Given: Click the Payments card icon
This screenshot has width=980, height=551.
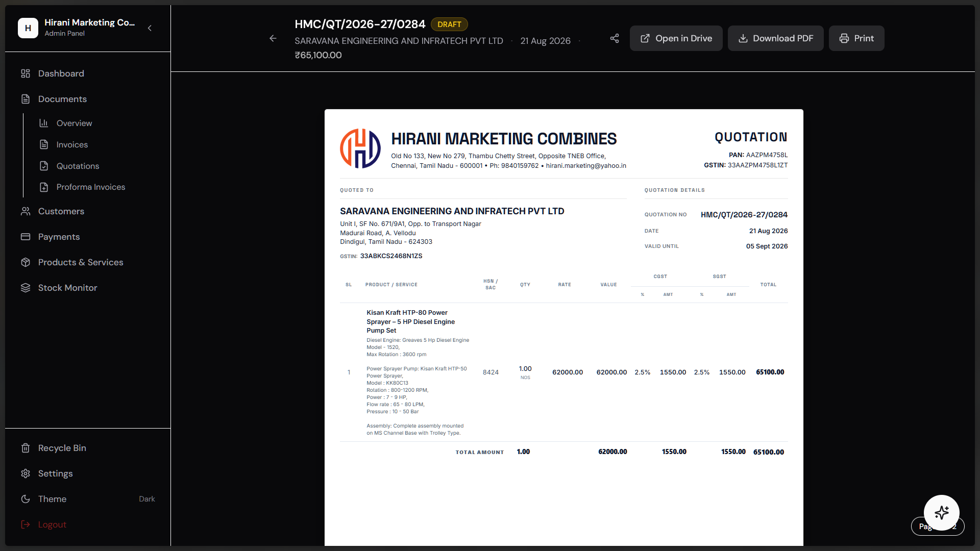Looking at the screenshot, I should 26,237.
